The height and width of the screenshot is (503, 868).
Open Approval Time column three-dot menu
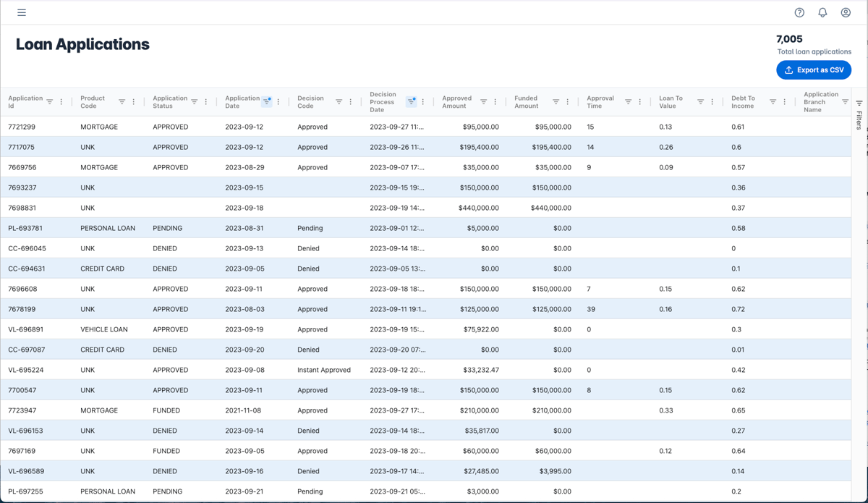[x=640, y=102]
